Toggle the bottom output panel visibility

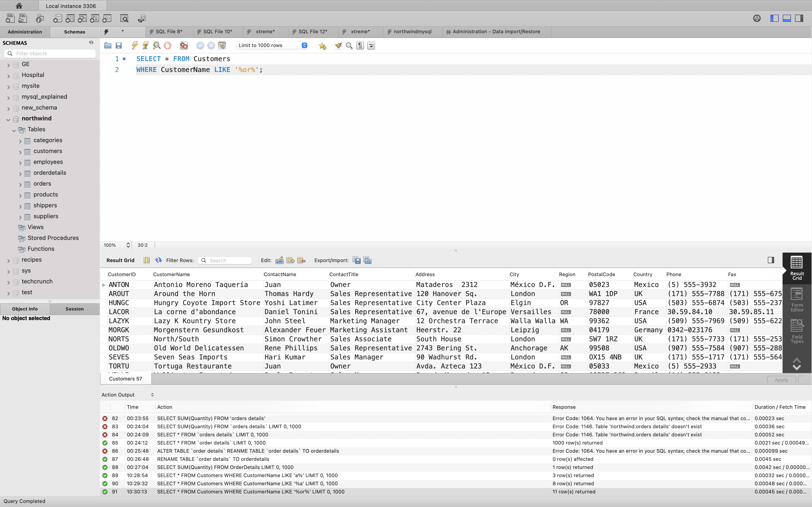787,18
